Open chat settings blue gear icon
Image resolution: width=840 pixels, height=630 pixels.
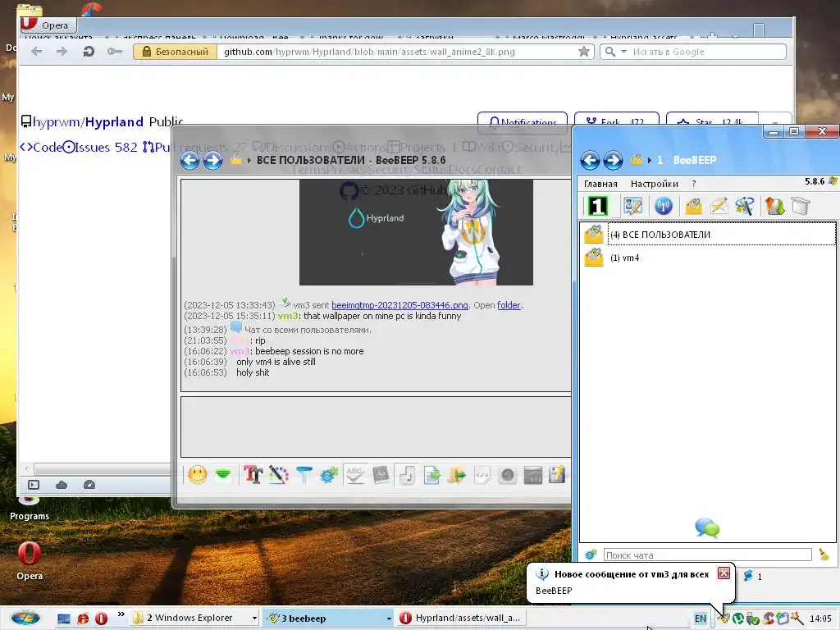coord(329,475)
